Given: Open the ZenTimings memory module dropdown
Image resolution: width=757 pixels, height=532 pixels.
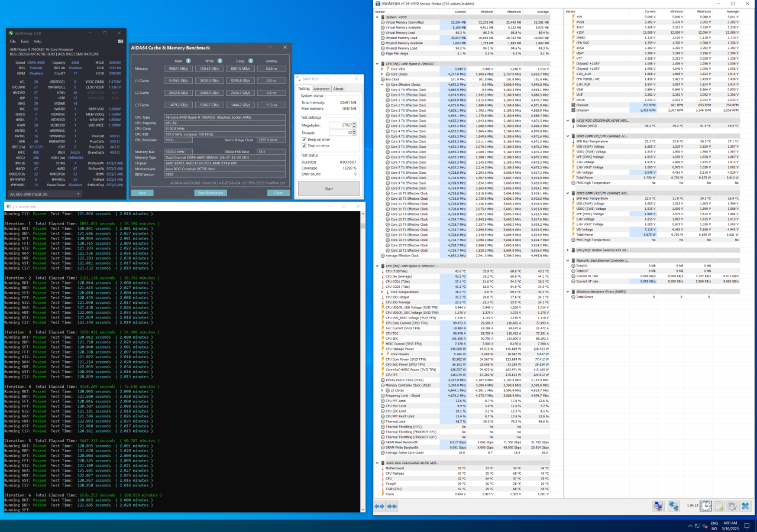Looking at the screenshot, I should click(45, 193).
